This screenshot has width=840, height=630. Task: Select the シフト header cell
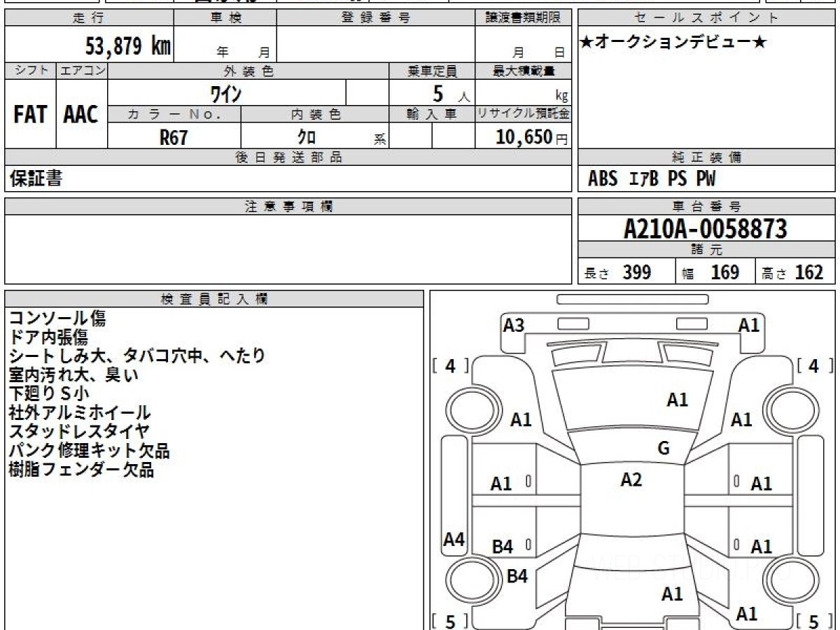click(x=30, y=71)
